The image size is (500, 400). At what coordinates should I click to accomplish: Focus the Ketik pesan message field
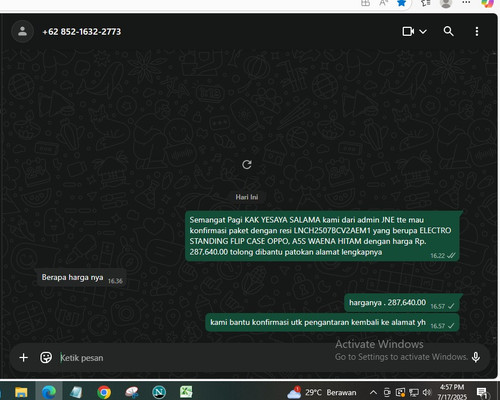197,358
